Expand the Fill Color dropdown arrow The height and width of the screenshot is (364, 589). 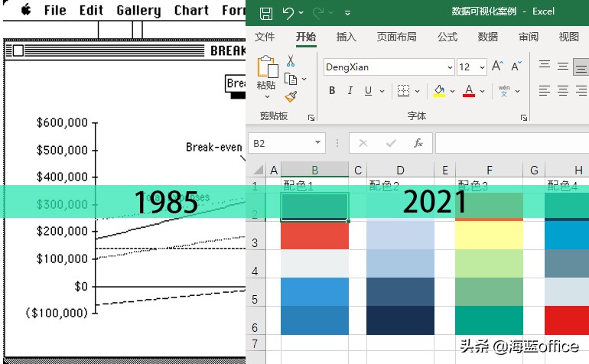453,91
